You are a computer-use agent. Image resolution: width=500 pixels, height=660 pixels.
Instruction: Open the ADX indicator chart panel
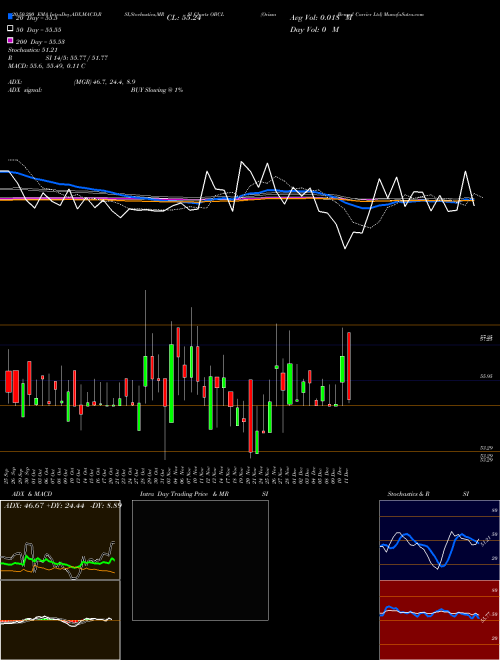tap(60, 540)
